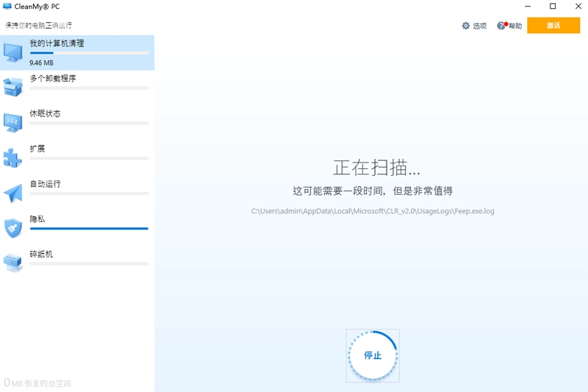588x392 pixels.
Task: Click the 保持您的电脑正确运行 tagline
Action: coord(39,26)
